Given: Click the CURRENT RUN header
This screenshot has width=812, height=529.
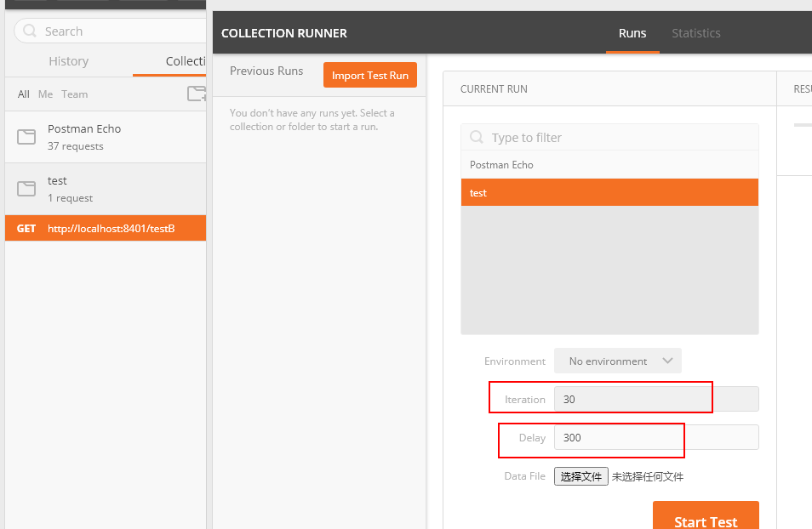Looking at the screenshot, I should (x=494, y=89).
